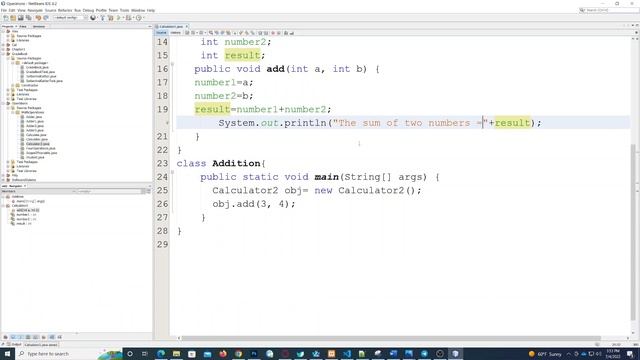Viewport: 640px width, 360px height.
Task: Switch to the Services tab
Action: 39,27
